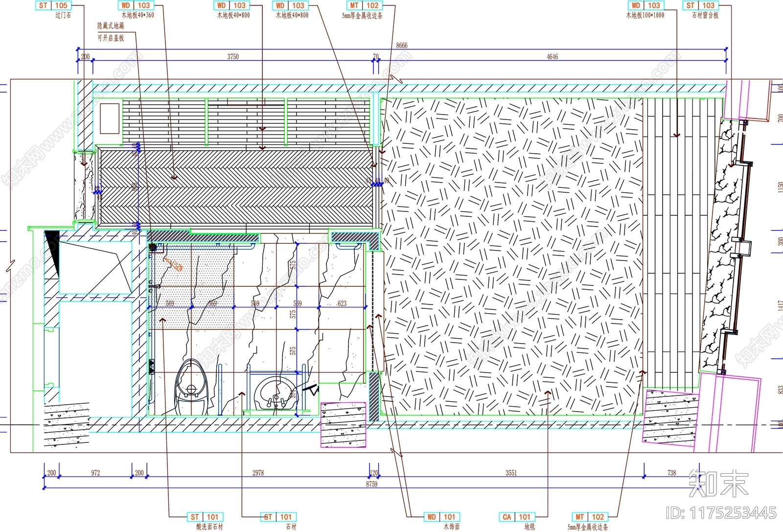This screenshot has height=532, width=783.
Task: Click the 可开启盖板 note
Action: [111, 38]
